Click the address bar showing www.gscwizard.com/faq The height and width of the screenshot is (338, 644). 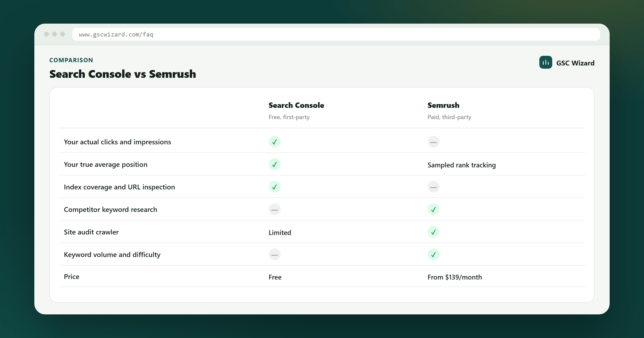(x=336, y=34)
